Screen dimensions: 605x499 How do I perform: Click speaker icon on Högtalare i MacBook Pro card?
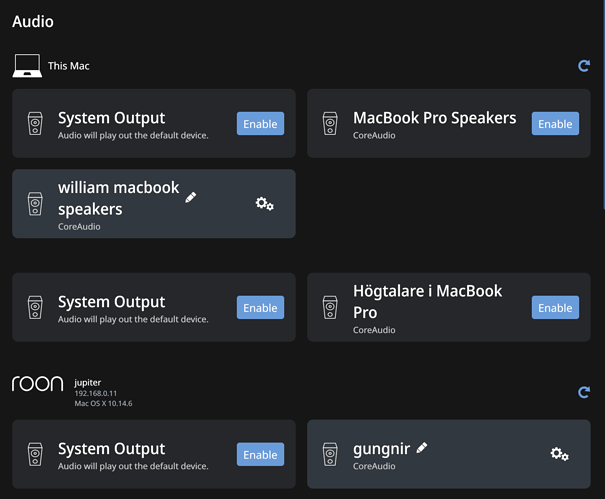click(x=330, y=307)
